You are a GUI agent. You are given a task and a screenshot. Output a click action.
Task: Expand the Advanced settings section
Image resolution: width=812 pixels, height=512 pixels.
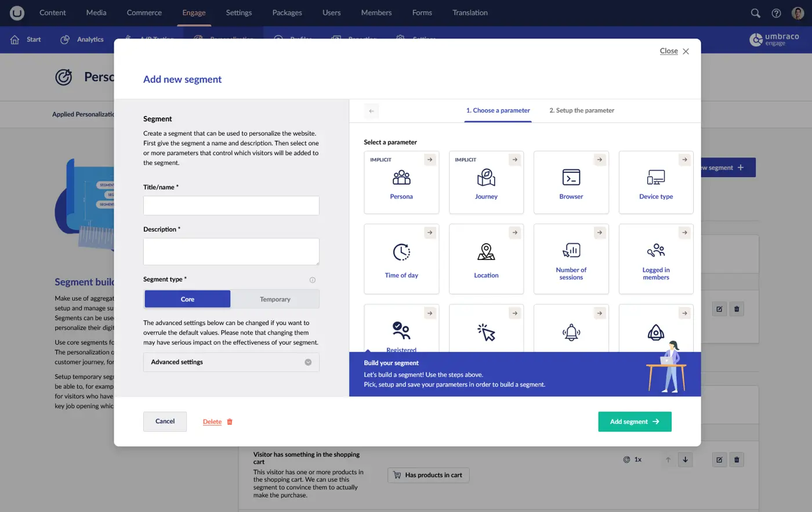231,362
